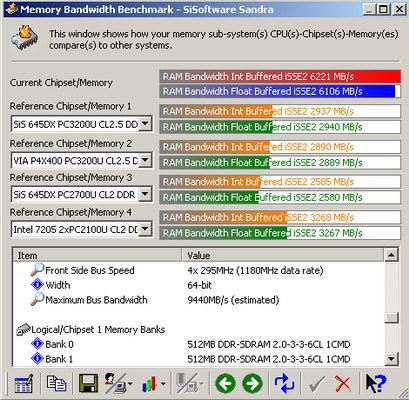Click the 9440MB/s (estimated) value
This screenshot has height=400, width=409.
(233, 300)
